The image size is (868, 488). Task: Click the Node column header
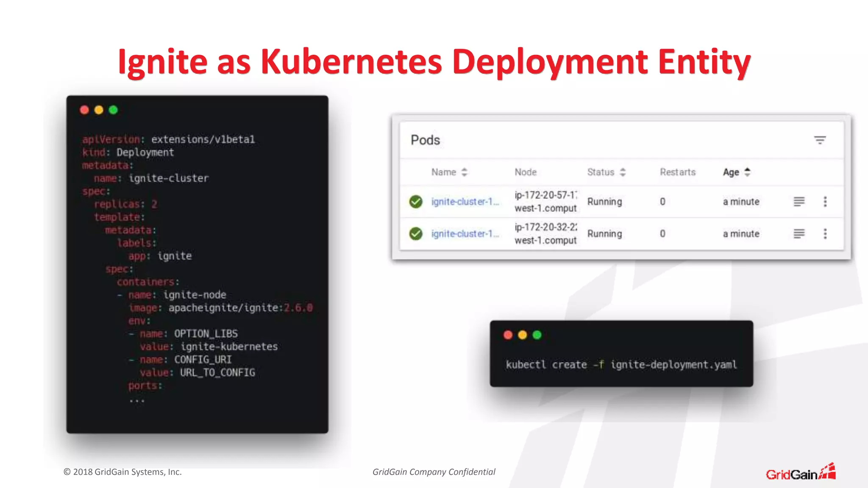[526, 172]
